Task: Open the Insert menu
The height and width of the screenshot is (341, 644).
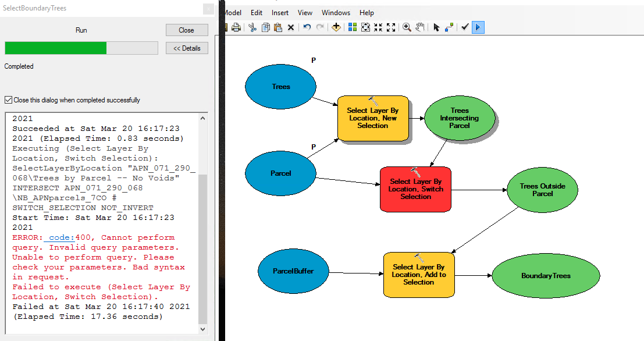Action: coord(280,13)
